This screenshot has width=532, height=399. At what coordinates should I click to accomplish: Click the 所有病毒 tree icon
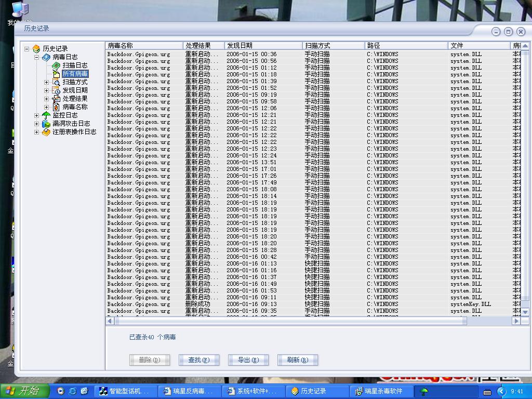[56, 74]
